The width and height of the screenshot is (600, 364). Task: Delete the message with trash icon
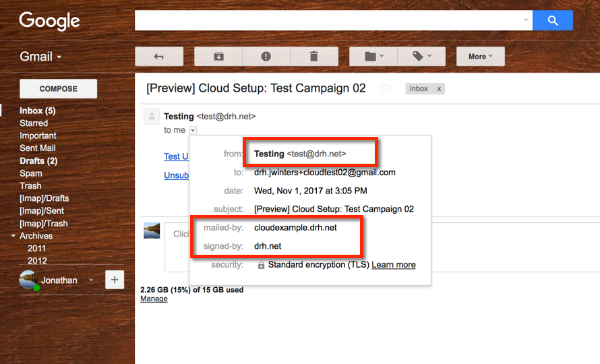pos(314,57)
